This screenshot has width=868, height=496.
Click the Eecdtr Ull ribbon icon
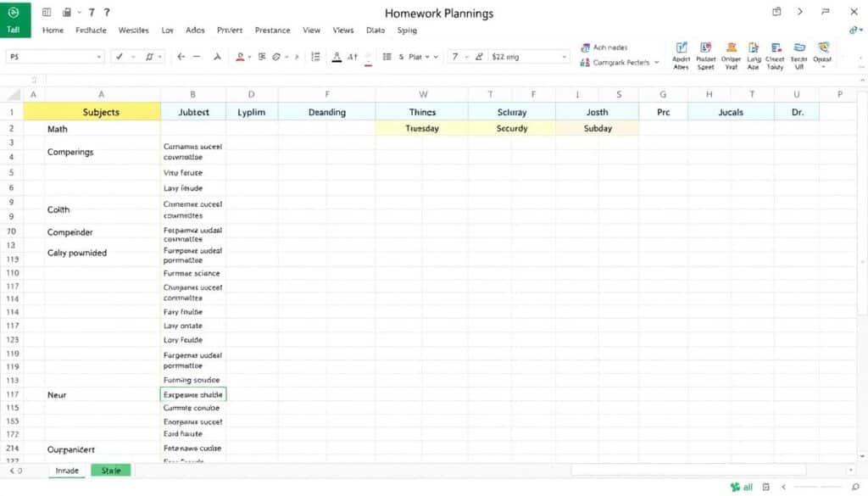click(x=798, y=56)
